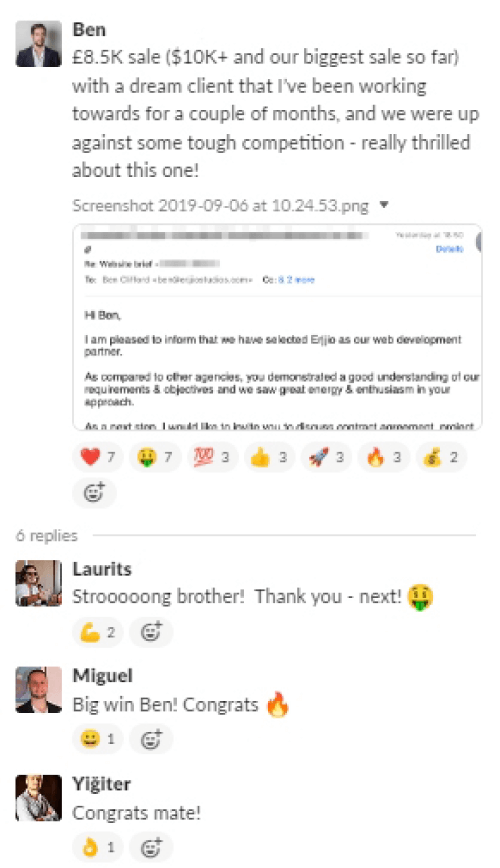The width and height of the screenshot is (500, 868).
Task: Click the smiley reaction on Miguel's reply
Action: tap(98, 739)
